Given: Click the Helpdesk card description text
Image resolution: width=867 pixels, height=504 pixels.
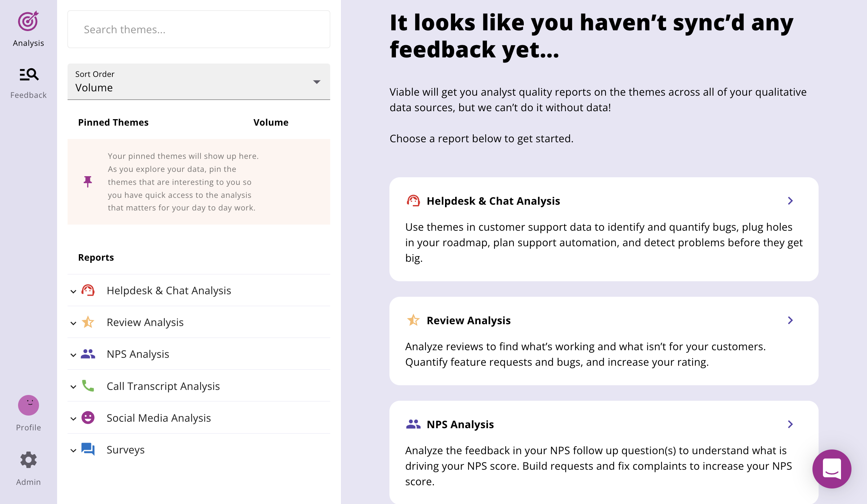Looking at the screenshot, I should (604, 242).
